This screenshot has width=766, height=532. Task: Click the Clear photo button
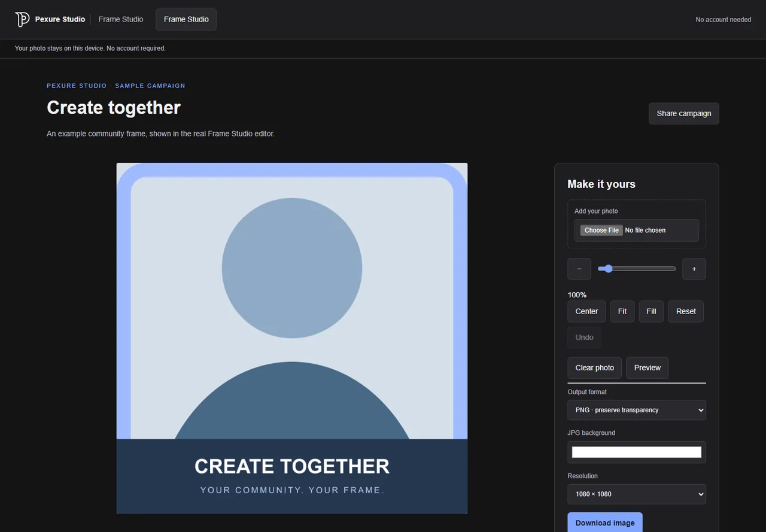pos(595,368)
